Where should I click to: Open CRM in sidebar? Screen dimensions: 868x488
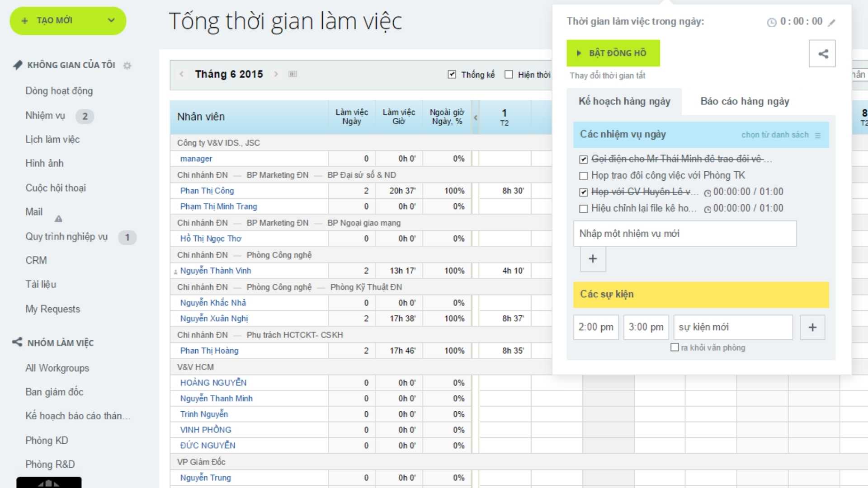click(36, 261)
